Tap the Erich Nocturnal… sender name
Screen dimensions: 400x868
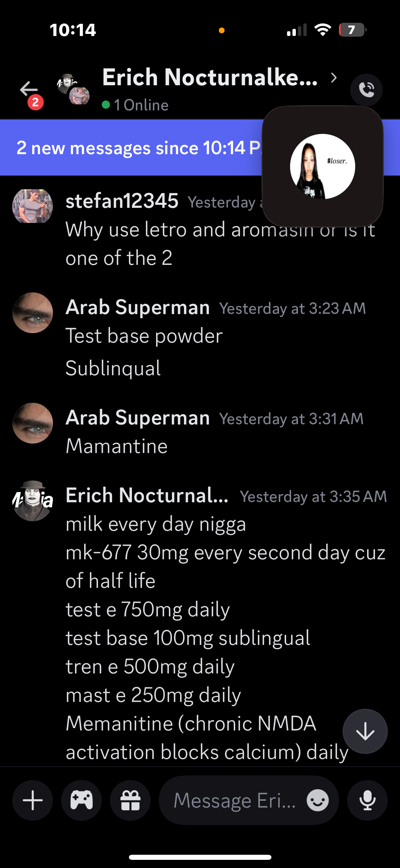147,495
